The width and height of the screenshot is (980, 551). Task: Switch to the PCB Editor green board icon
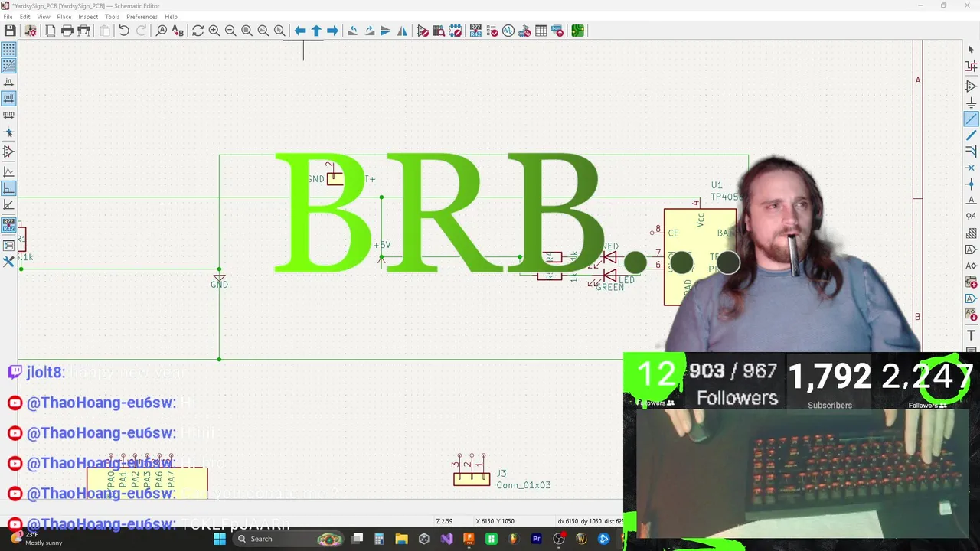[x=577, y=31]
